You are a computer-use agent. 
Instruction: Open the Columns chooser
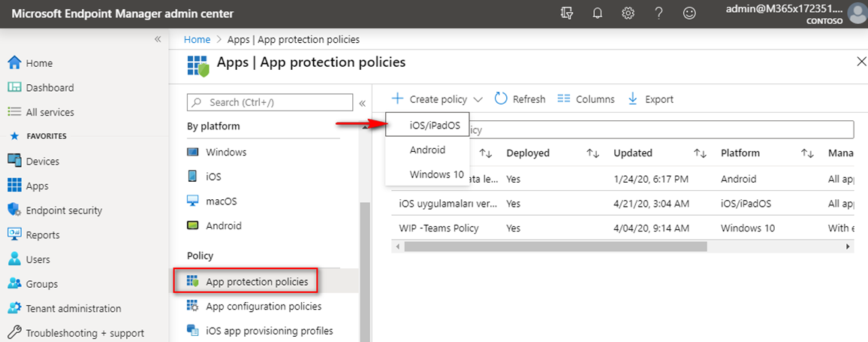click(586, 99)
